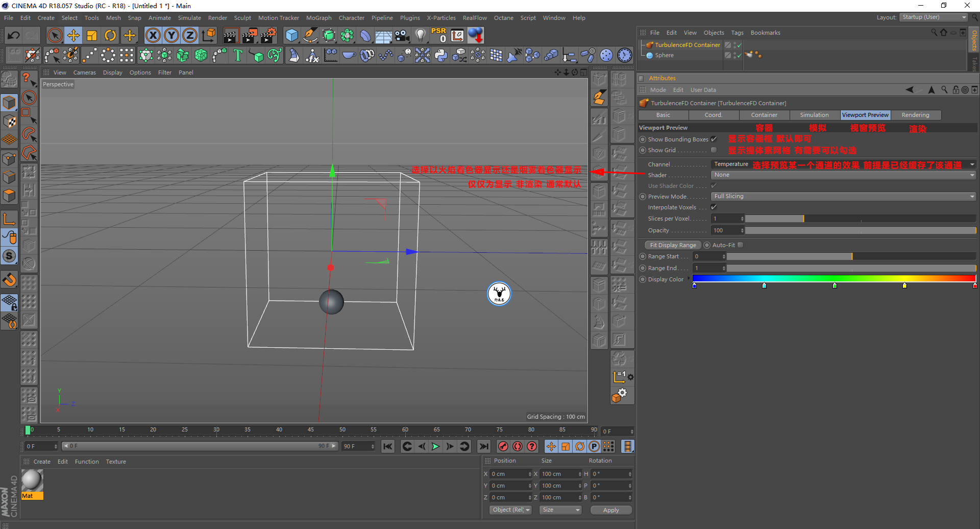
Task: Open the MoGraph menu
Action: click(318, 18)
